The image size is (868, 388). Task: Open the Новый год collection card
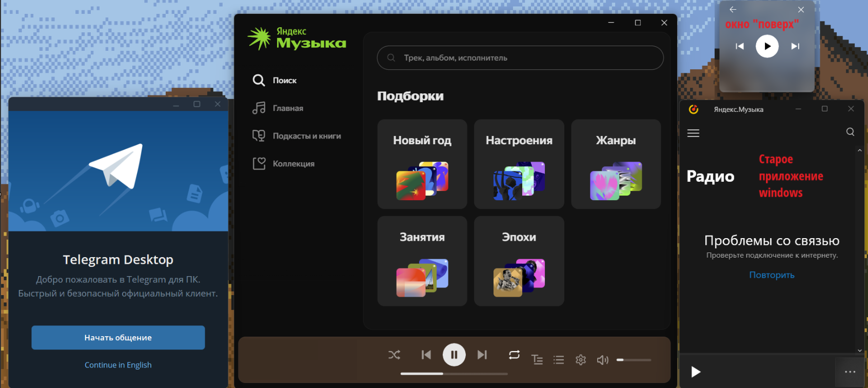tap(422, 164)
